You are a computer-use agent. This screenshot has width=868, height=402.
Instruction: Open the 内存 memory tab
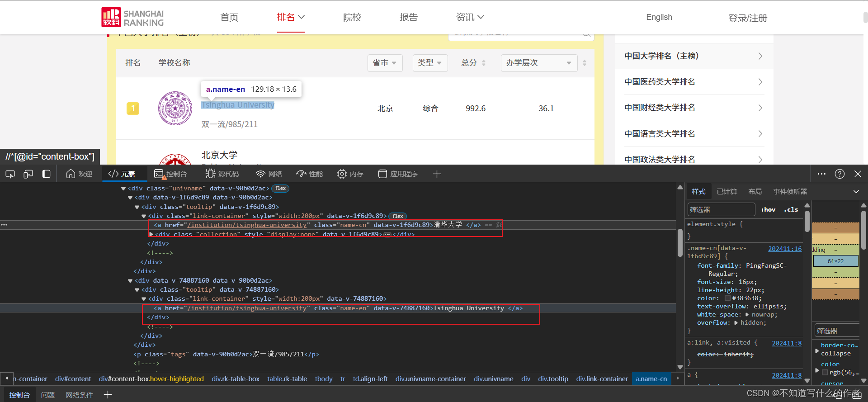click(350, 174)
